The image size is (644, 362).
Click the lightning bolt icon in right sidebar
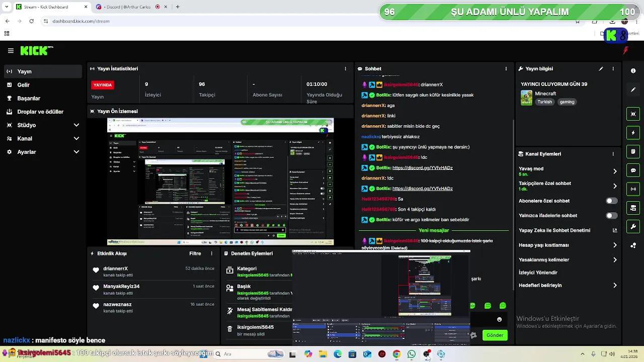click(633, 133)
